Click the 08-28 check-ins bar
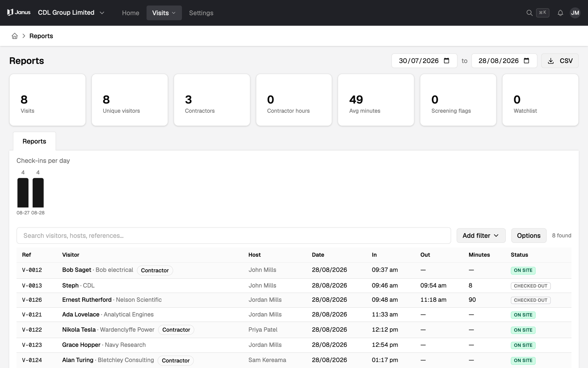The width and height of the screenshot is (588, 368). 38,193
